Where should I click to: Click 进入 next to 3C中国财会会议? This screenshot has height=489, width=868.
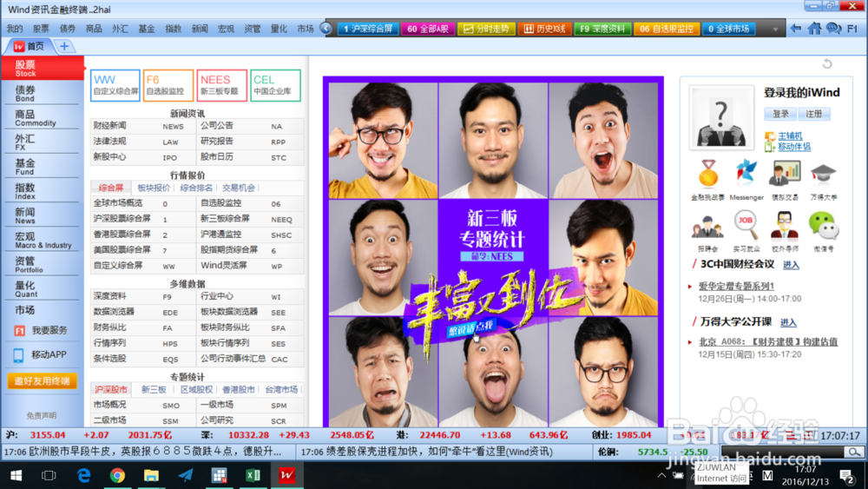pyautogui.click(x=791, y=265)
